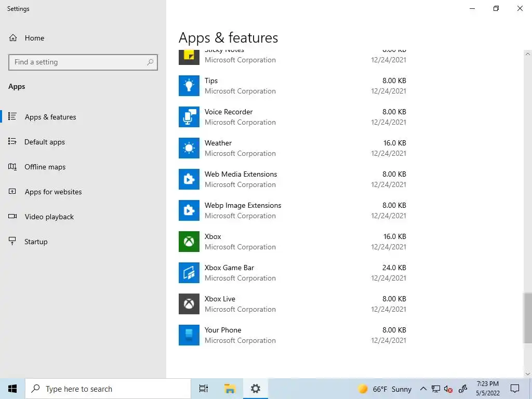532x399 pixels.
Task: Switch to the Video playback label
Action: [49, 217]
